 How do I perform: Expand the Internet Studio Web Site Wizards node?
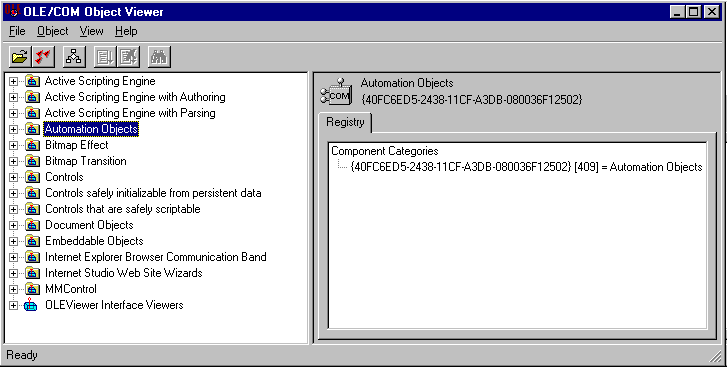click(x=13, y=273)
